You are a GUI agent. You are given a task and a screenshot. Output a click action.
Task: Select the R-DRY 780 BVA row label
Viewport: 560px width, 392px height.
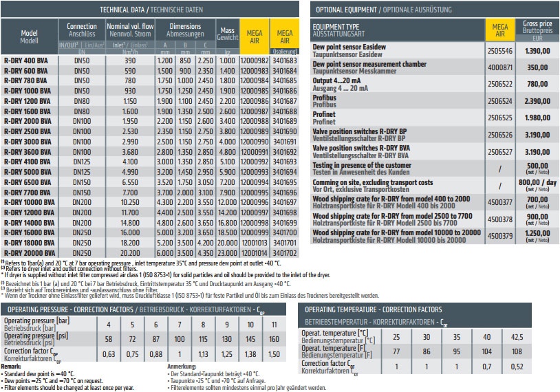tap(25, 80)
